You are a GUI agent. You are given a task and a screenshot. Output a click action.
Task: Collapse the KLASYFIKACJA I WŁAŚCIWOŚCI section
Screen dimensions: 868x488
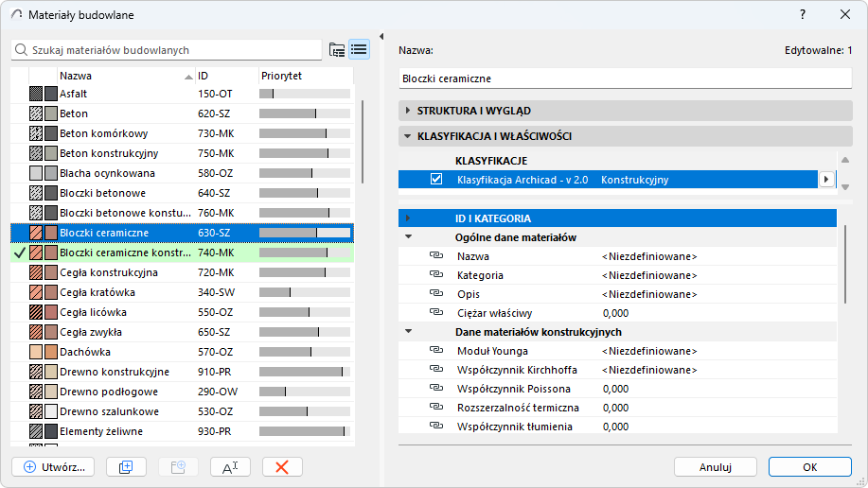point(408,136)
